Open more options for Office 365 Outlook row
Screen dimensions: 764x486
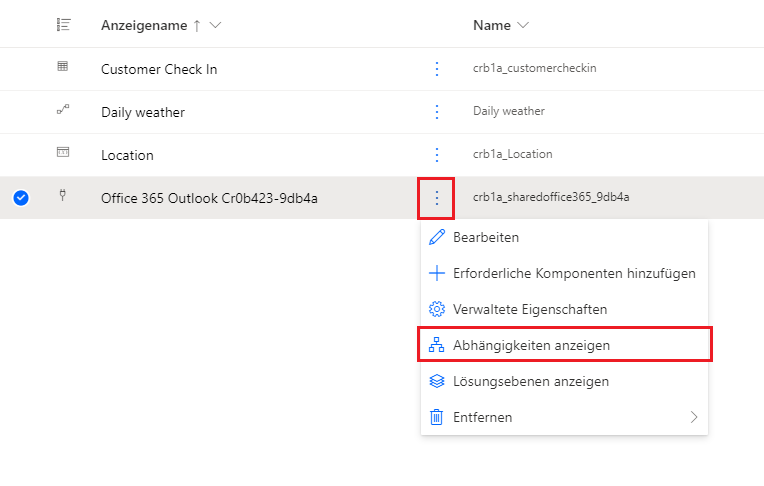(x=437, y=198)
